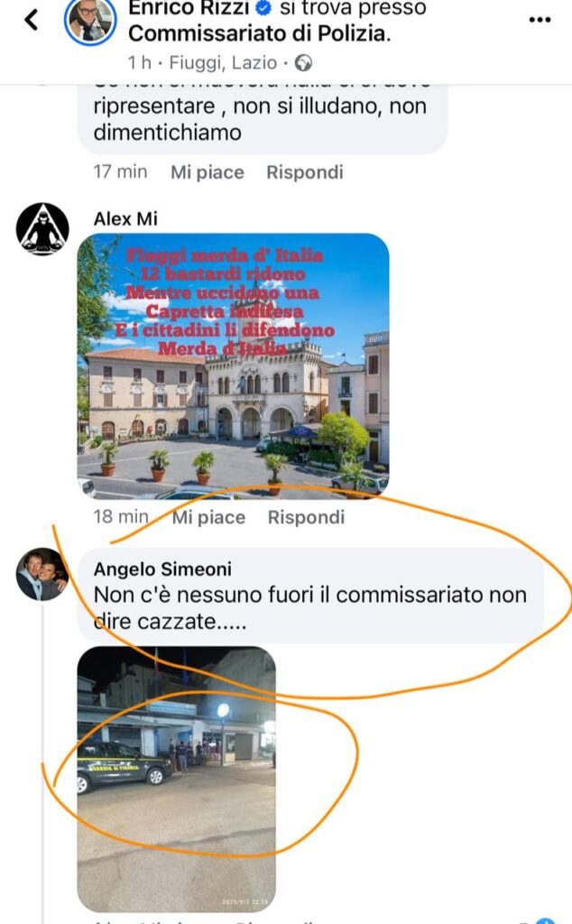Open Angelo Simeoni's profile photo
572x924 pixels.
(x=42, y=574)
